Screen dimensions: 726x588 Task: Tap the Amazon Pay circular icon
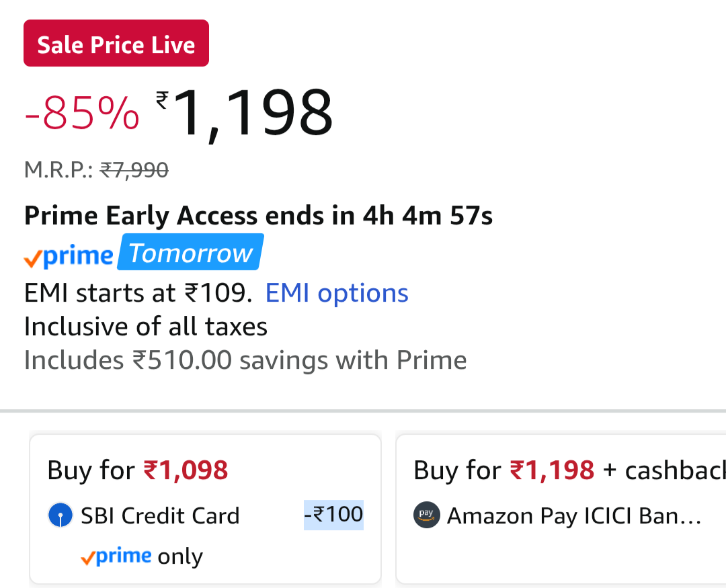[426, 516]
